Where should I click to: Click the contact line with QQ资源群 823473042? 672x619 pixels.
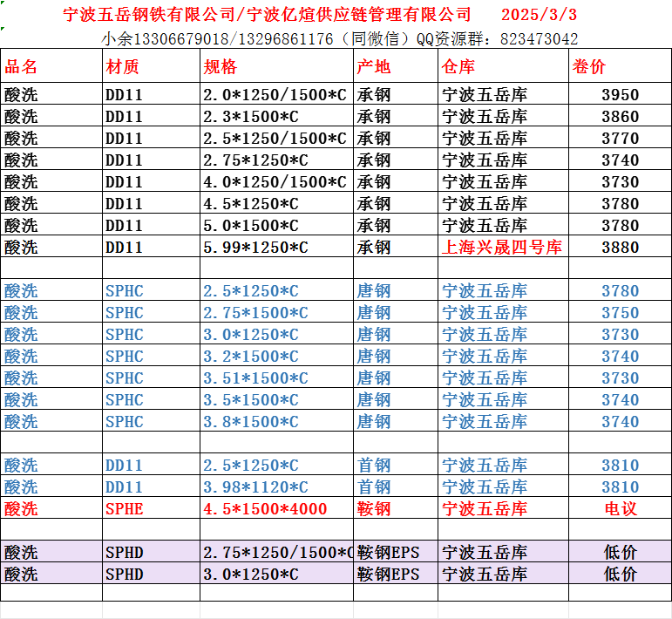pyautogui.click(x=339, y=39)
